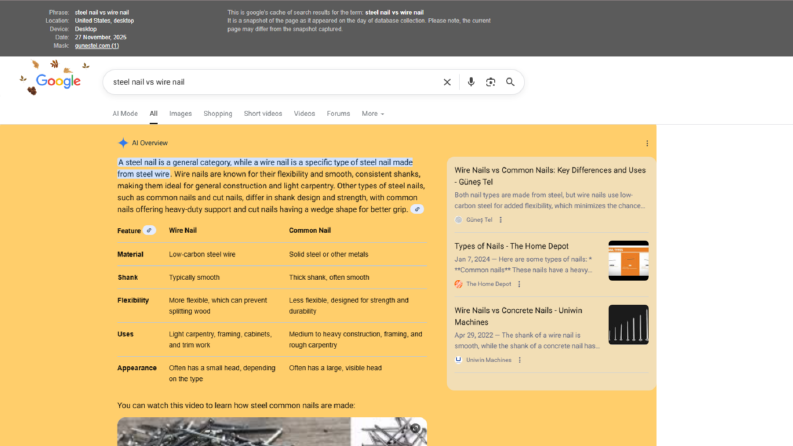Open three-dot menu beside Uniwin Machines

tap(520, 360)
